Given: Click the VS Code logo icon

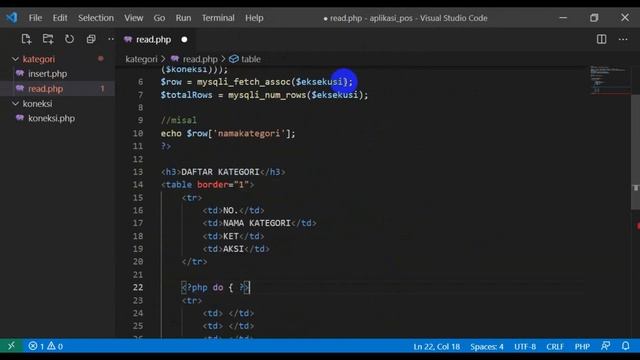Looking at the screenshot, I should click(x=11, y=18).
